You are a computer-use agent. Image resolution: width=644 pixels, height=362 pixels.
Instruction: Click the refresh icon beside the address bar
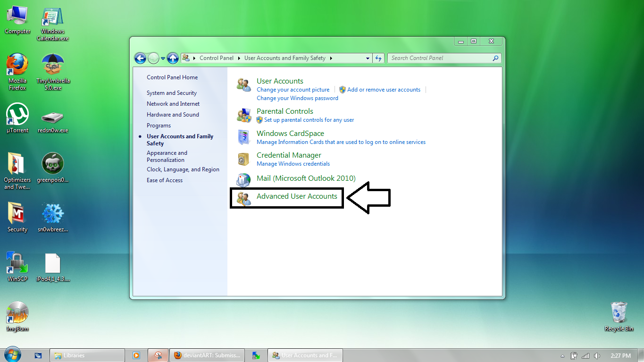[378, 58]
